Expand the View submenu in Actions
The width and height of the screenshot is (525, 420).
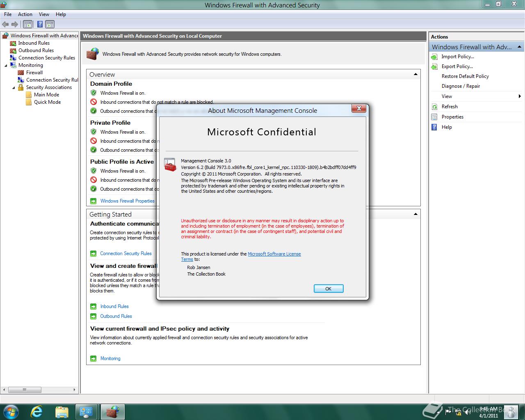coord(520,96)
